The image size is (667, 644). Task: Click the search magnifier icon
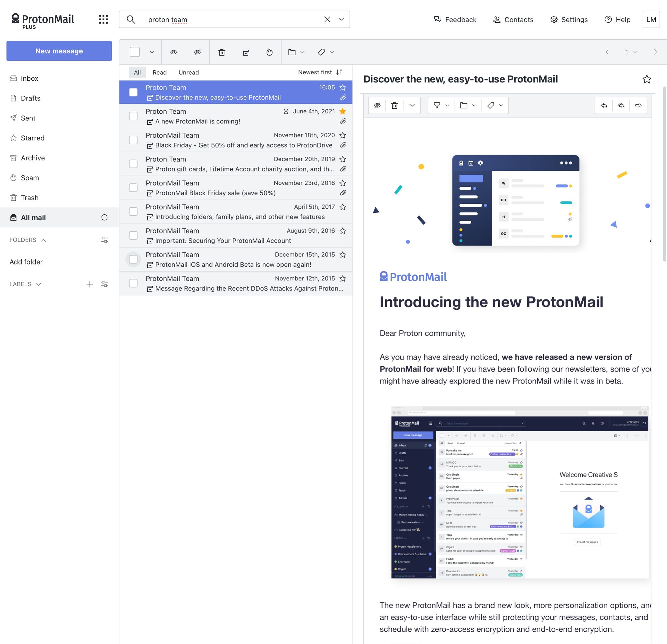coord(131,19)
